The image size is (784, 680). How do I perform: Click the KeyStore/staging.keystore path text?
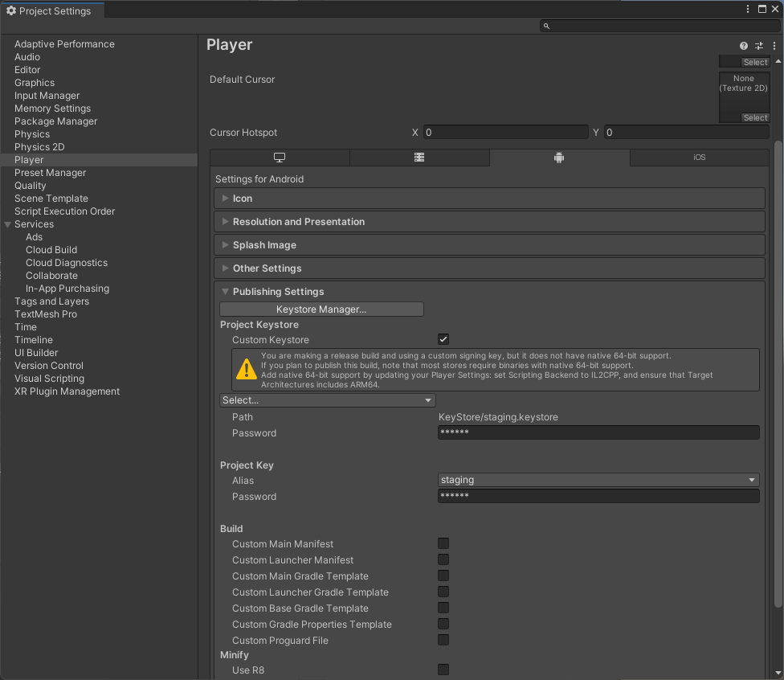pos(498,417)
